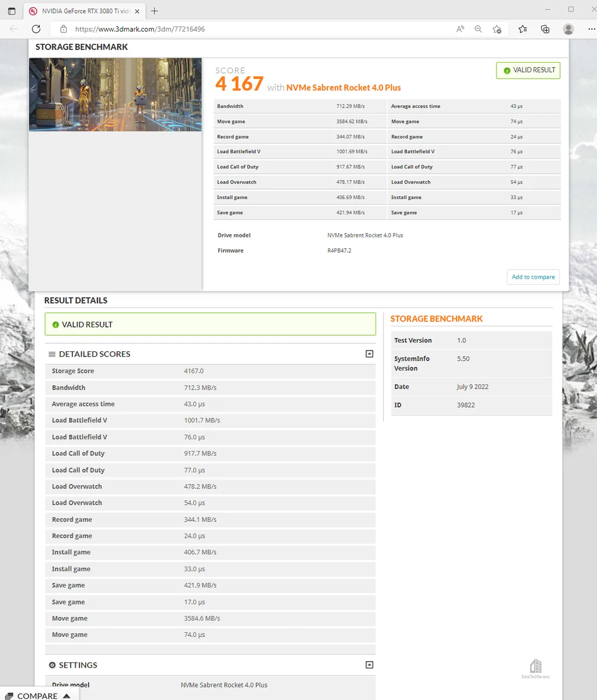
Task: Close the NVIDIA GeForce RTX 3080 Ti tab
Action: point(137,11)
